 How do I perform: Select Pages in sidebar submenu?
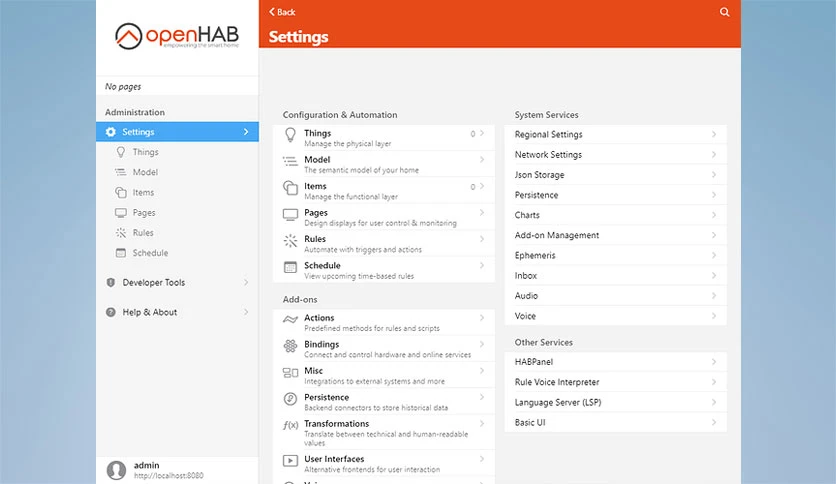pos(177,213)
